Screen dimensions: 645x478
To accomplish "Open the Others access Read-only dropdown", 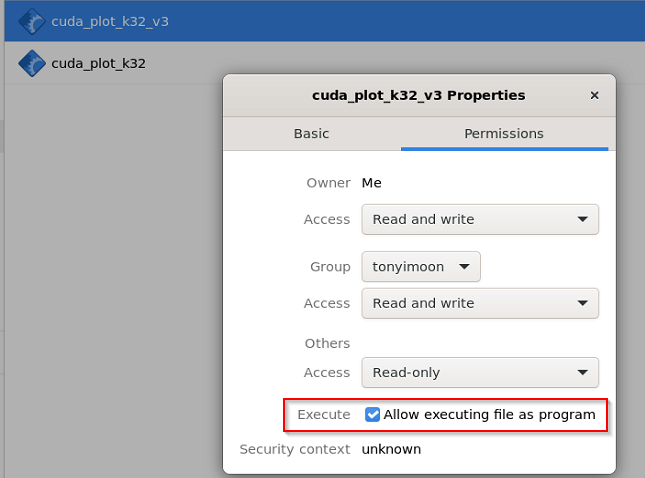I will (480, 373).
